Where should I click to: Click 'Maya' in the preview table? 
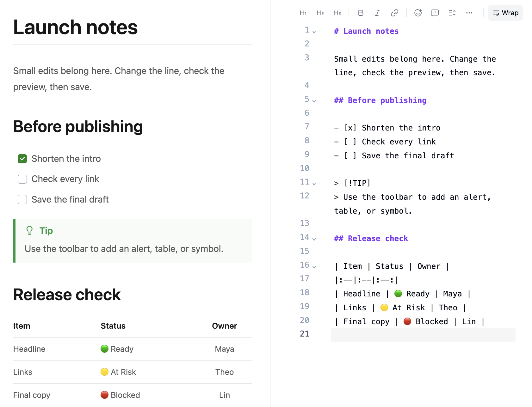pyautogui.click(x=225, y=349)
